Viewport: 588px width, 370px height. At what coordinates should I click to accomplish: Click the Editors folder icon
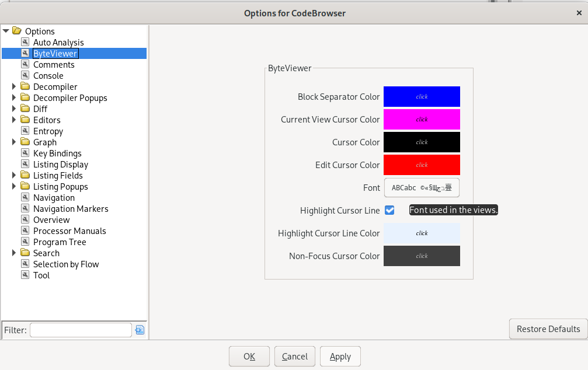(25, 120)
